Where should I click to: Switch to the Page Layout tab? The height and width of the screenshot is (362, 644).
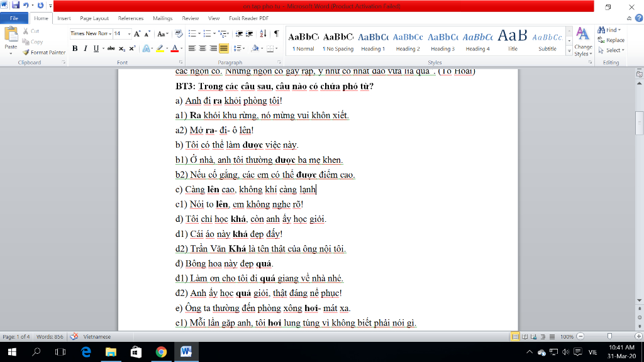pyautogui.click(x=94, y=18)
